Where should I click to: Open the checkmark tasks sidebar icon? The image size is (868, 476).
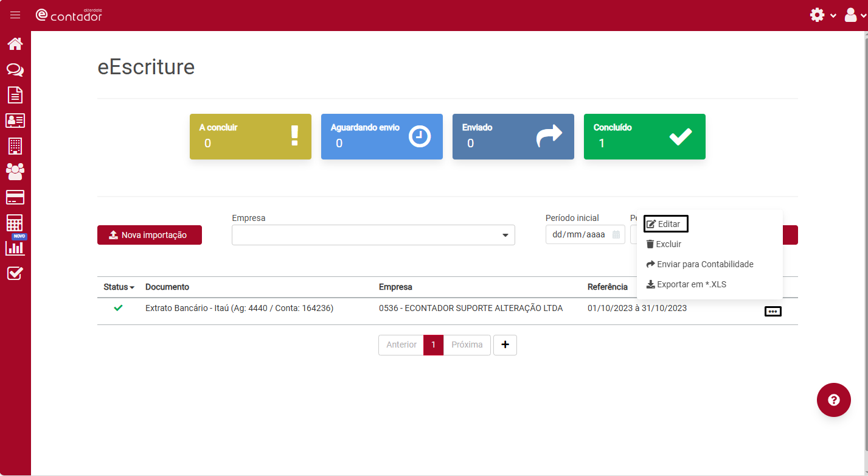point(15,273)
